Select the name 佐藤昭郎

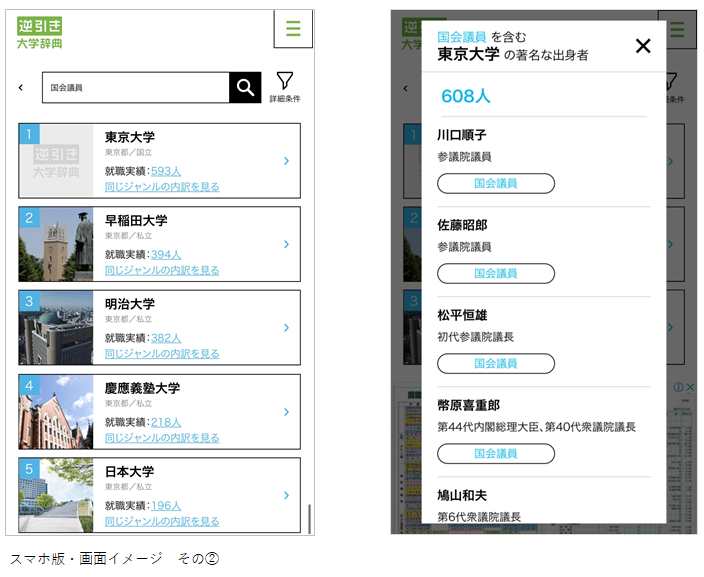[x=462, y=225]
